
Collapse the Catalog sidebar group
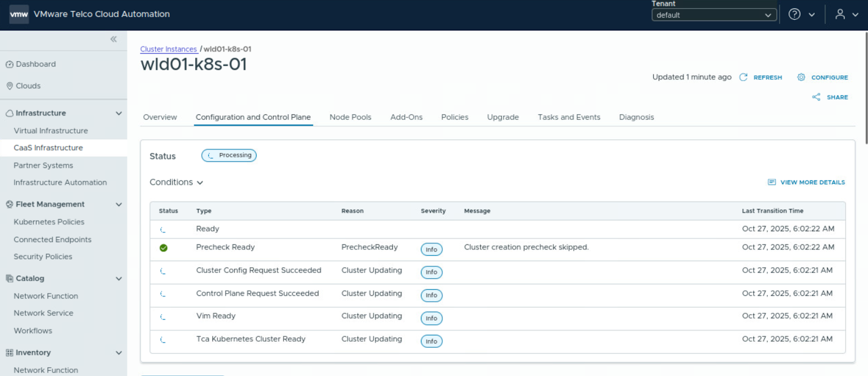[x=119, y=278]
